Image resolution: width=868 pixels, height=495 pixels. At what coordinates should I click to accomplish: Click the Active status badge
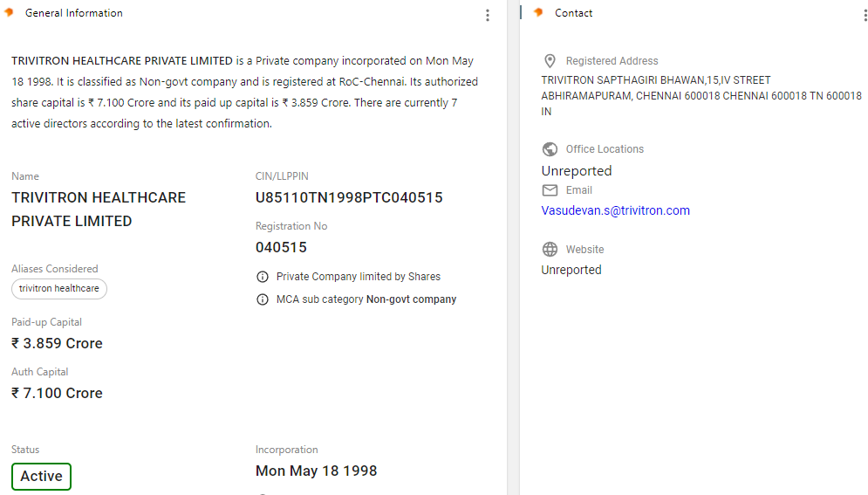tap(42, 476)
